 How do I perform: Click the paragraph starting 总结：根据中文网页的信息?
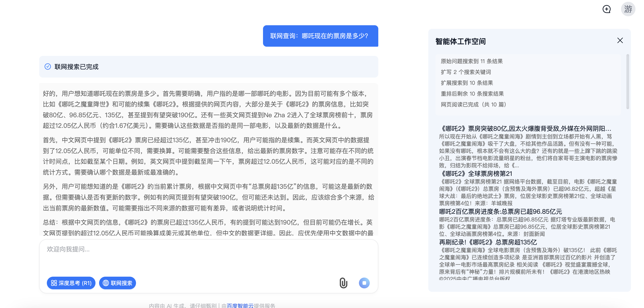pyautogui.click(x=208, y=228)
